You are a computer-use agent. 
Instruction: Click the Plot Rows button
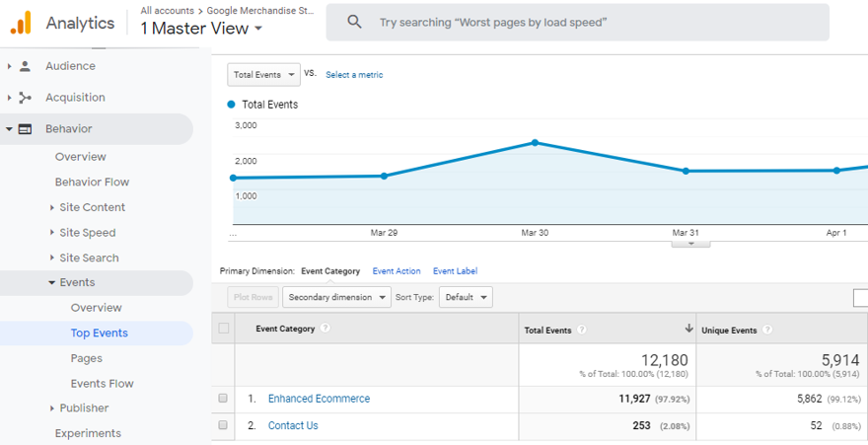click(x=253, y=297)
